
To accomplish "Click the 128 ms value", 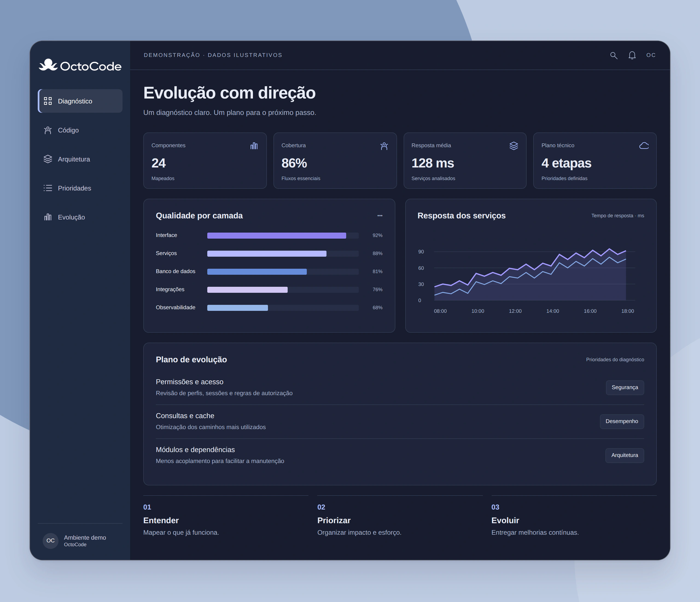I will click(x=432, y=163).
